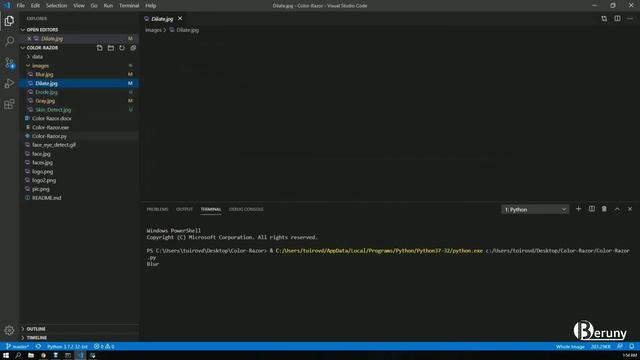Close the Dilate.jpg editor tab
Screen dimensions: 640x360
[x=180, y=18]
